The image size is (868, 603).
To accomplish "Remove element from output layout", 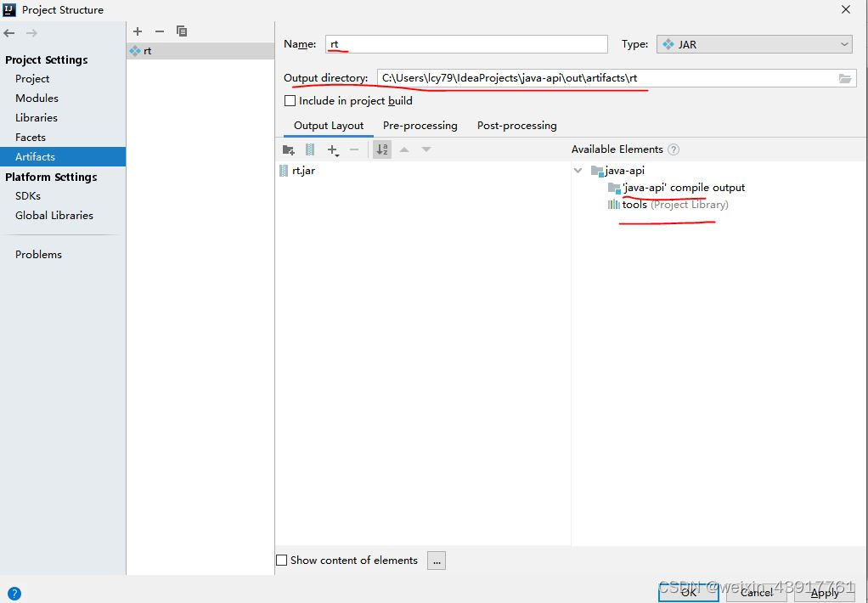I will click(x=354, y=149).
